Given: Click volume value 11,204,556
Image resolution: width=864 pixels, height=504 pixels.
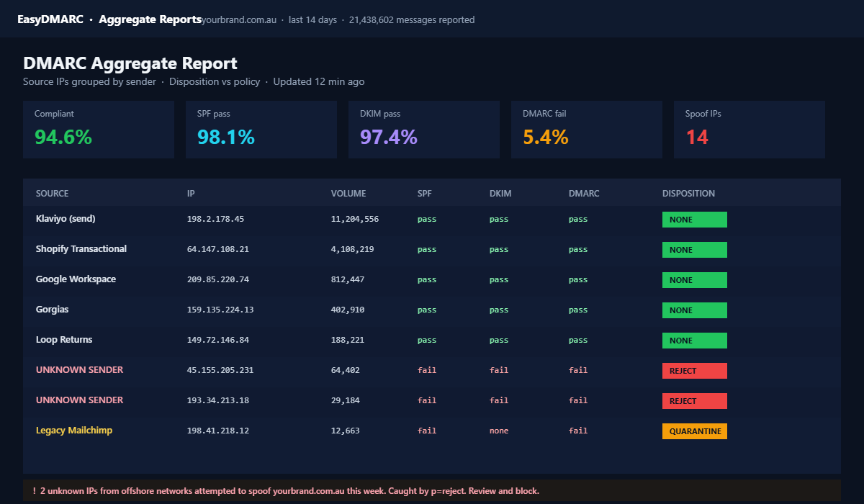Looking at the screenshot, I should (355, 219).
